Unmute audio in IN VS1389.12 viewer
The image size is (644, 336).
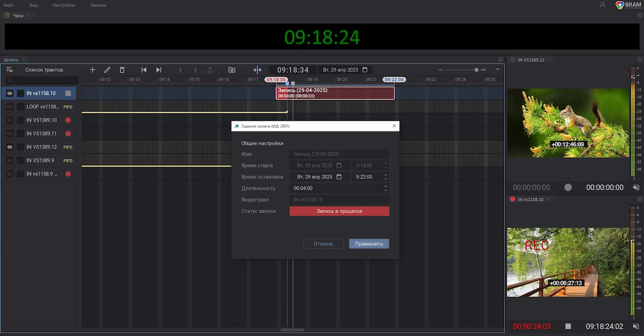[x=636, y=187]
